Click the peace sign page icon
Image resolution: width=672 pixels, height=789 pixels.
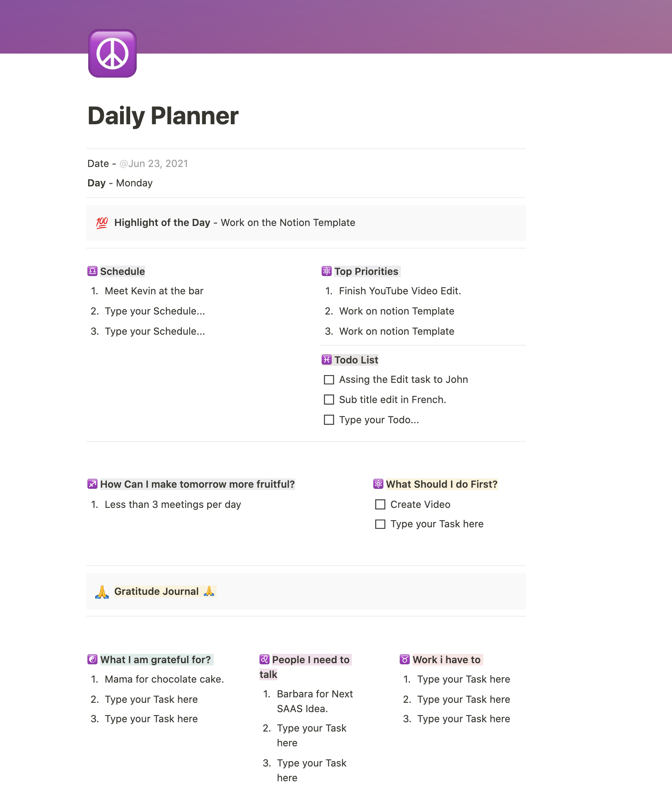(112, 54)
